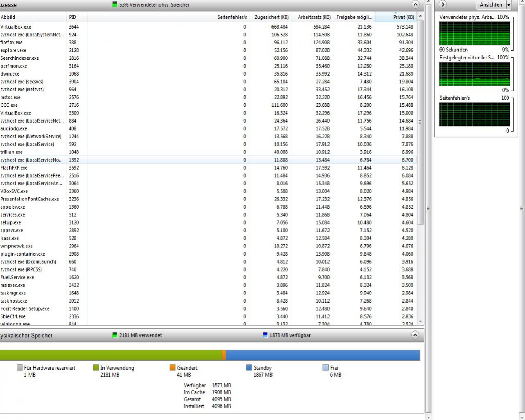The height and width of the screenshot is (420, 525).
Task: Click the 1873 MB verfügbar indicator
Action: click(286, 335)
